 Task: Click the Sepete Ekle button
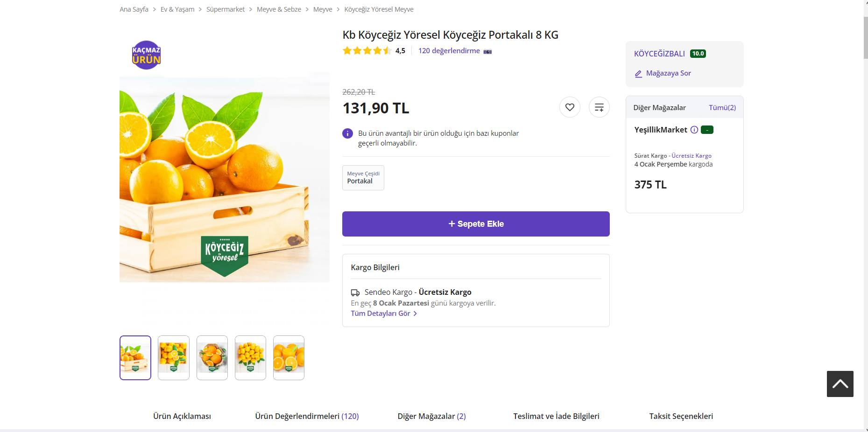point(476,224)
